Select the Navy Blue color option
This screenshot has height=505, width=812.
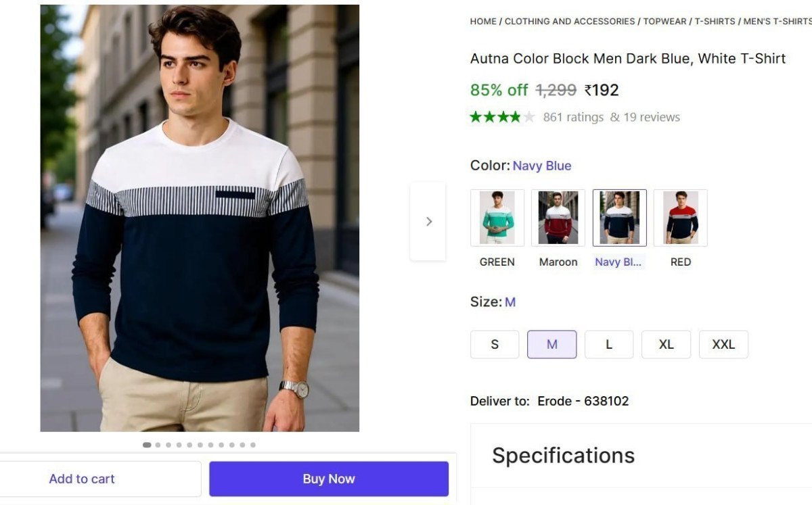click(619, 217)
